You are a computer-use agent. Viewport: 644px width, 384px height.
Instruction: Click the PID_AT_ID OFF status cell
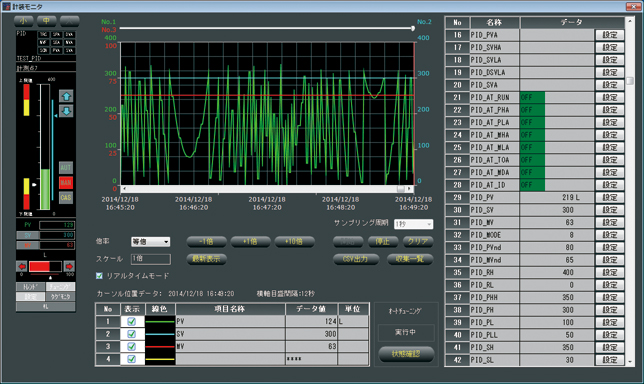click(532, 185)
